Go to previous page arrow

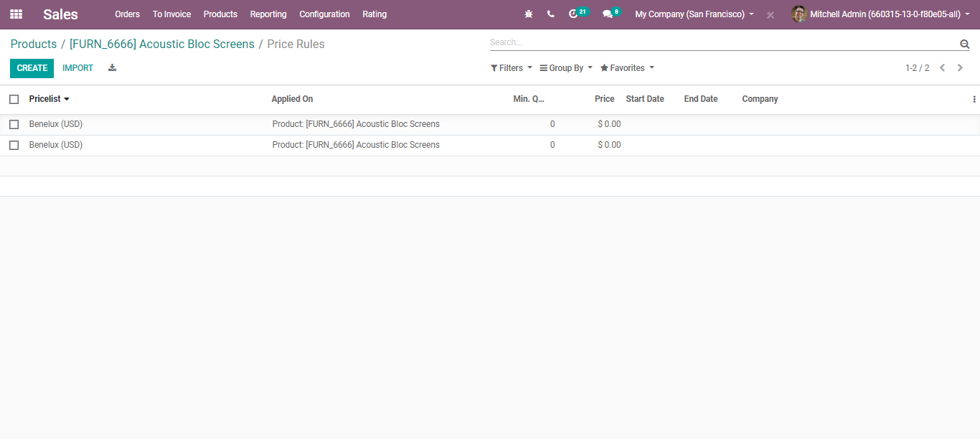(x=943, y=68)
